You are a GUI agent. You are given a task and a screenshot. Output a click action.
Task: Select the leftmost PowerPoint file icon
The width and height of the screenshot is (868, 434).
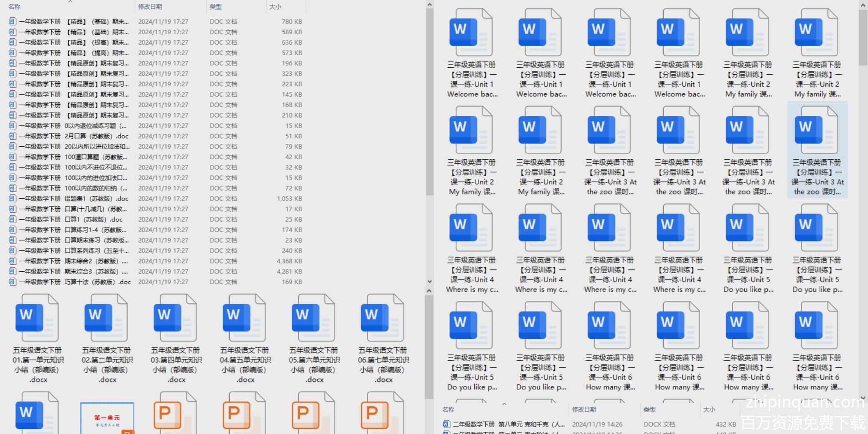[175, 412]
